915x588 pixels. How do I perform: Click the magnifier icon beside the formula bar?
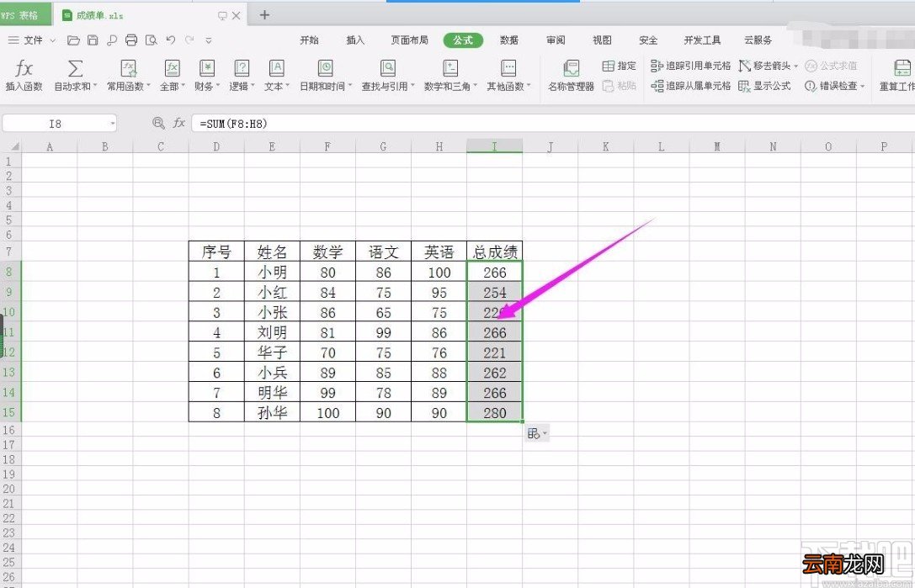158,123
